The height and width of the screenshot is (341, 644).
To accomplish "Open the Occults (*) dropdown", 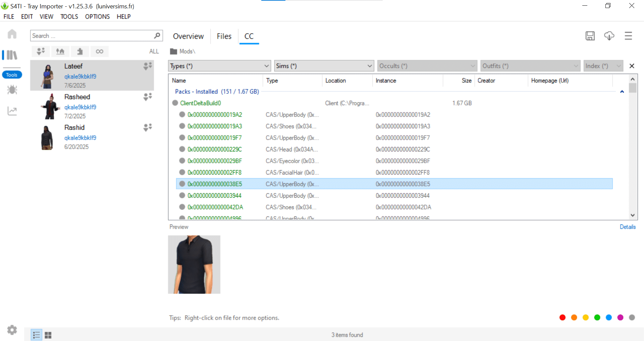I will [427, 66].
